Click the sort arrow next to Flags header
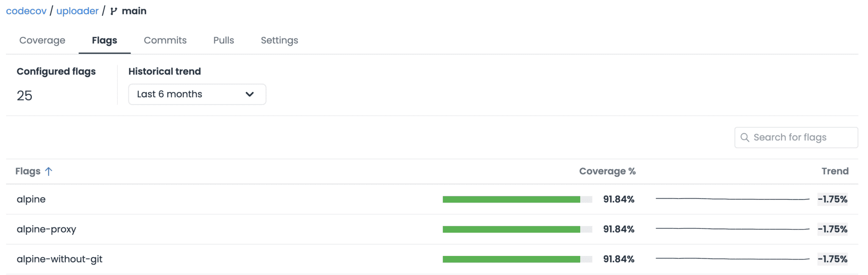This screenshot has height=275, width=868. coord(50,171)
